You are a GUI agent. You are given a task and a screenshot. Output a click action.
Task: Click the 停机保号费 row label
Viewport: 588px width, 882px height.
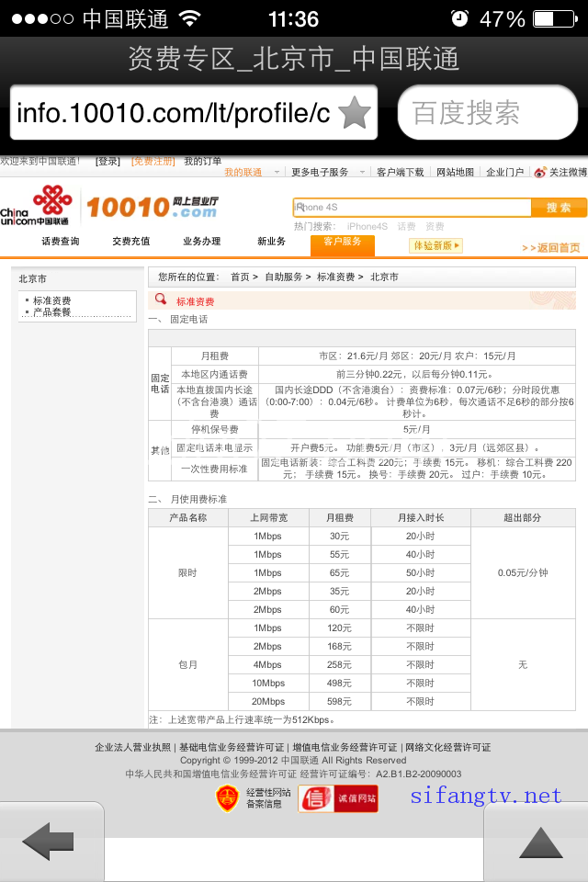pyautogui.click(x=214, y=429)
